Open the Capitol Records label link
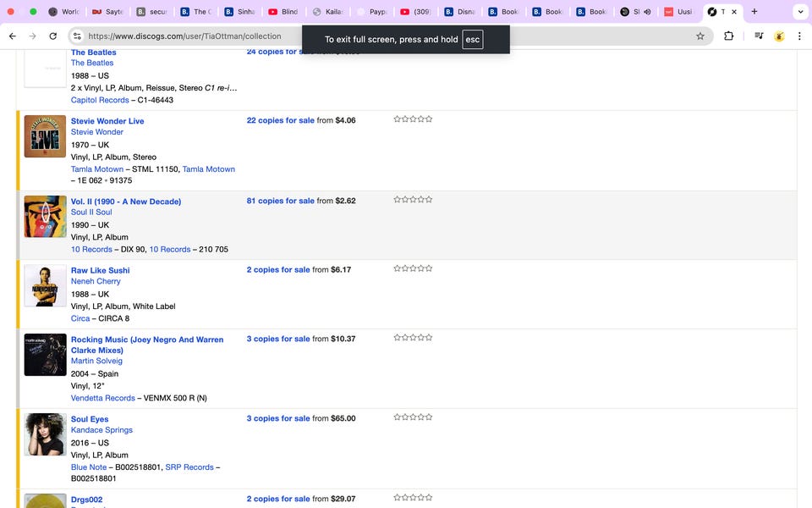The image size is (812, 508). point(100,100)
